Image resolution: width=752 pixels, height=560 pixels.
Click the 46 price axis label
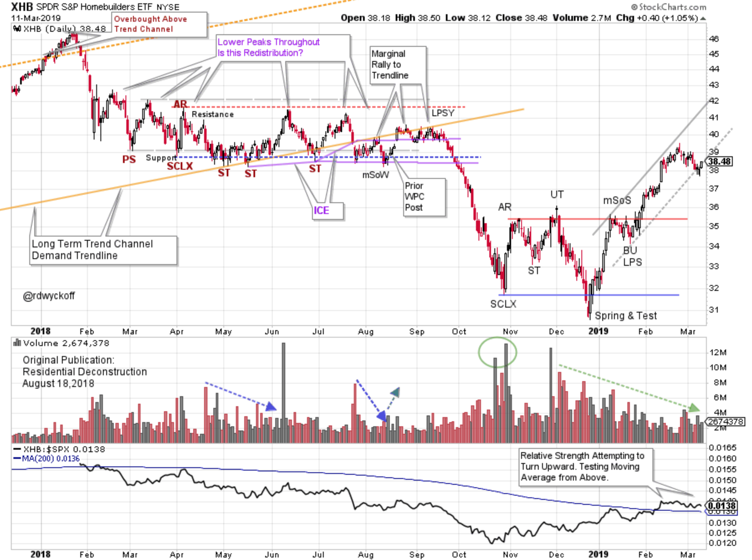(714, 39)
